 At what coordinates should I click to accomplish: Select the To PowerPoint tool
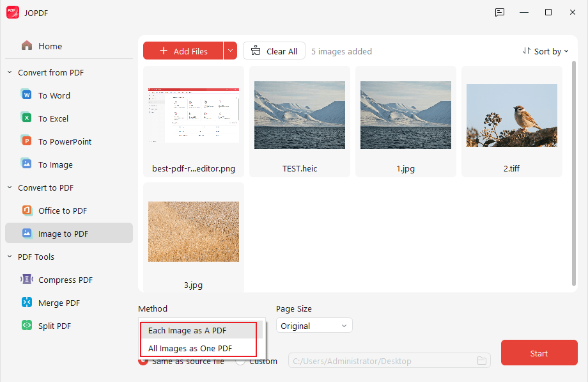[x=64, y=141]
